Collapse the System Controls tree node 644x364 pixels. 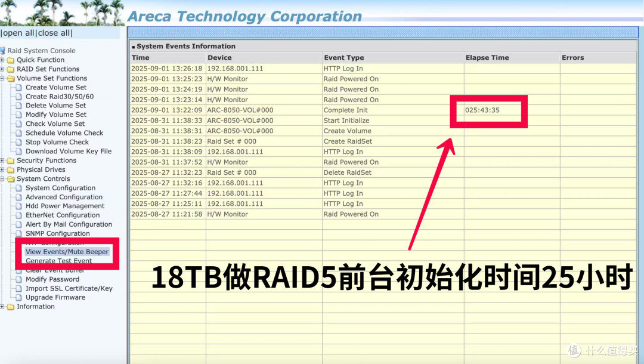(2, 178)
